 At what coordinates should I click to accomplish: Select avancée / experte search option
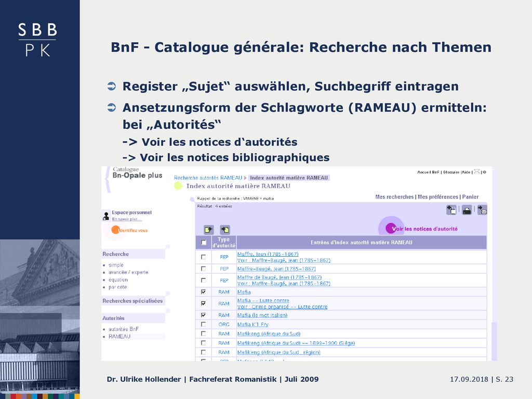click(128, 272)
